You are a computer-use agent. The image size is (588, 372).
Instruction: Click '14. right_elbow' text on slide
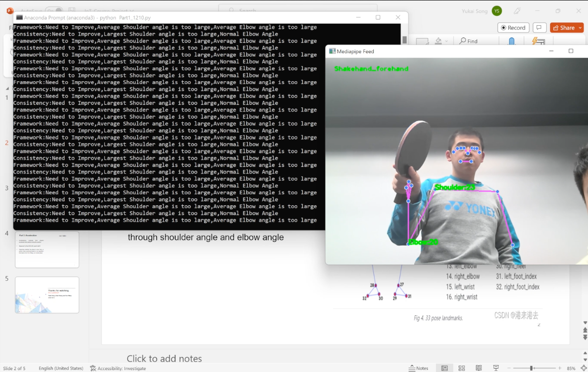click(463, 277)
